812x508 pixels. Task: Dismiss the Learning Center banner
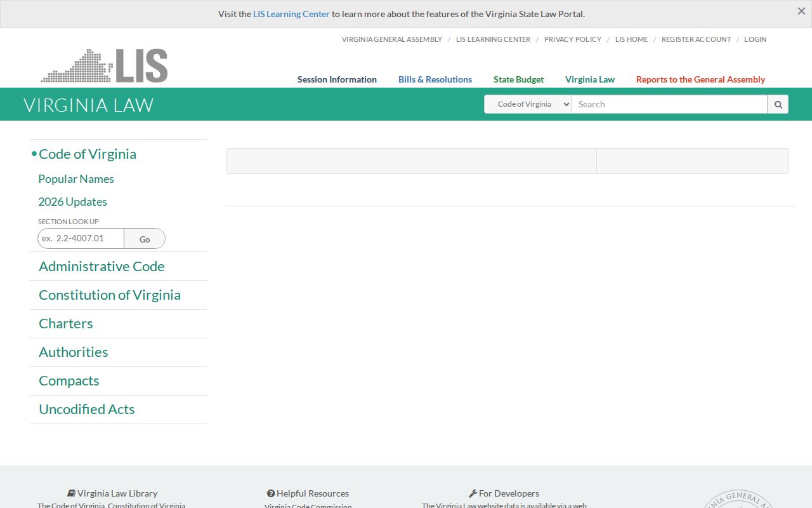pos(801,11)
